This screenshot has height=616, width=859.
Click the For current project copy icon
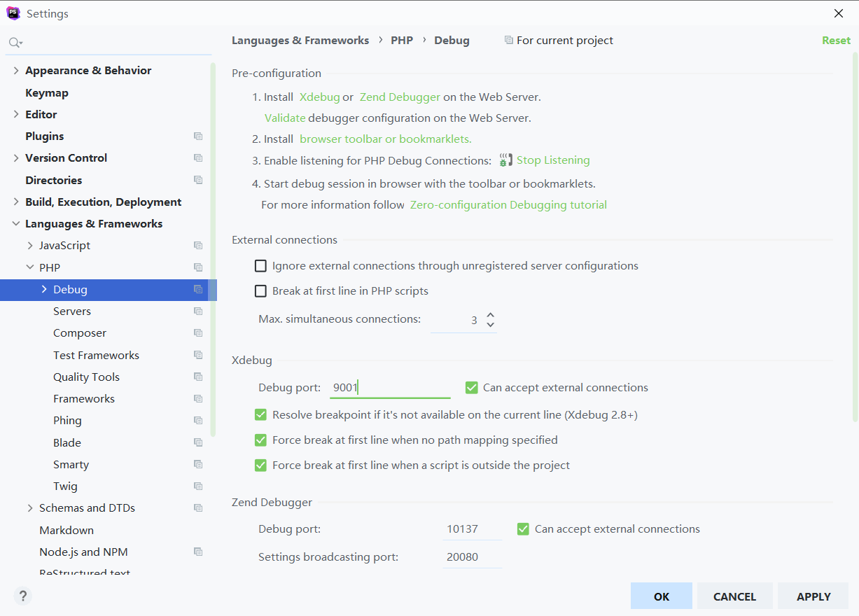(x=509, y=41)
